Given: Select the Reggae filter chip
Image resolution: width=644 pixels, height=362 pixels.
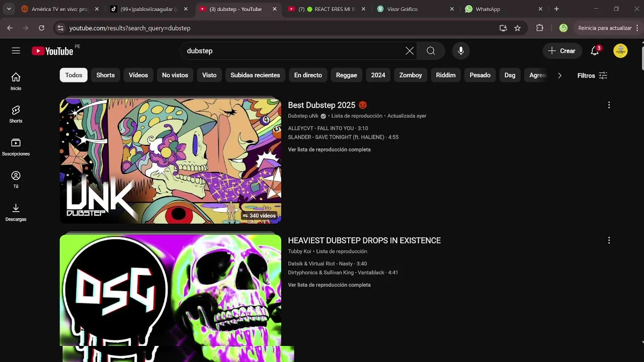Looking at the screenshot, I should [347, 75].
